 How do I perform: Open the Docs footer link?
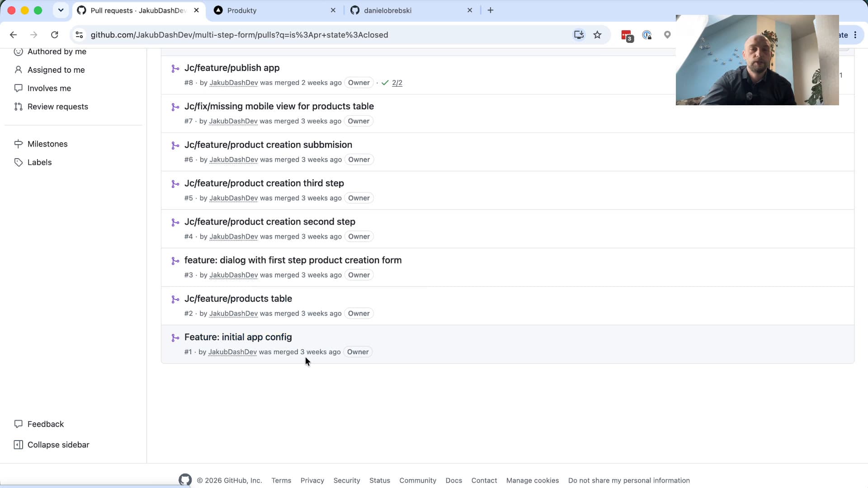point(454,480)
